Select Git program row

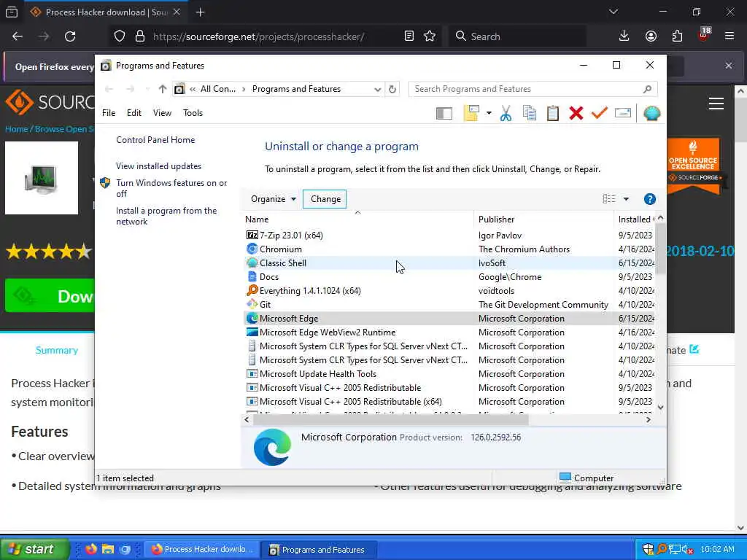click(x=449, y=304)
